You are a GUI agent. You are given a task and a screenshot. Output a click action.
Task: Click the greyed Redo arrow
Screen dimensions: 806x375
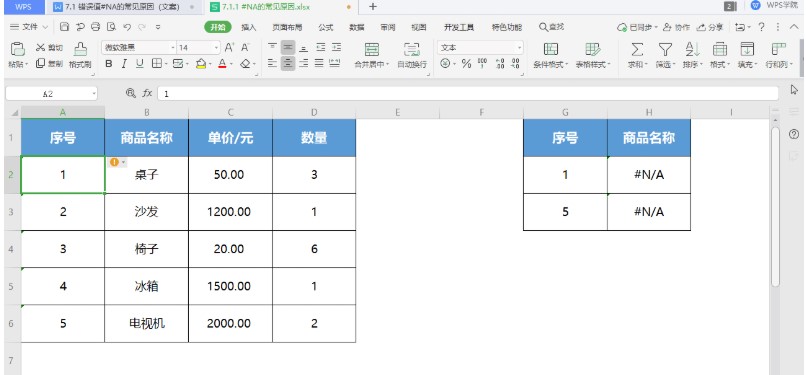click(141, 27)
